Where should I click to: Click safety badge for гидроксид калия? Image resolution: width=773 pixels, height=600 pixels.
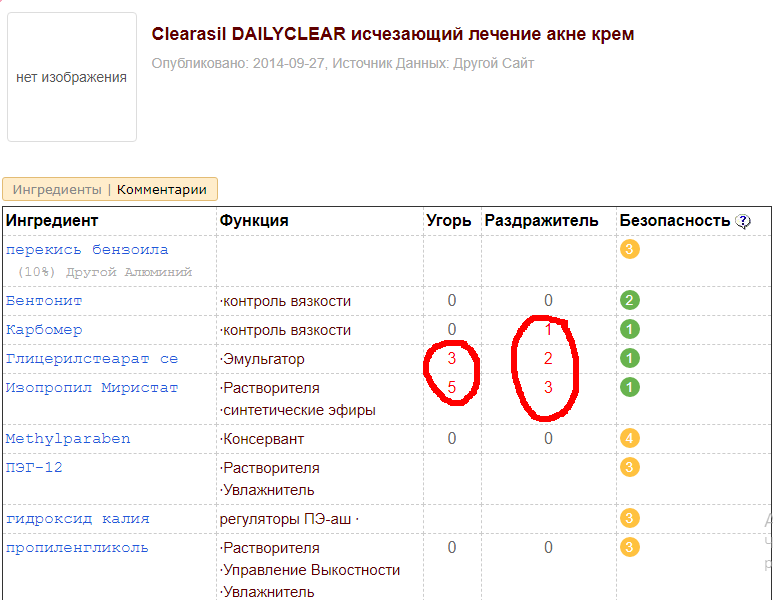tap(630, 518)
